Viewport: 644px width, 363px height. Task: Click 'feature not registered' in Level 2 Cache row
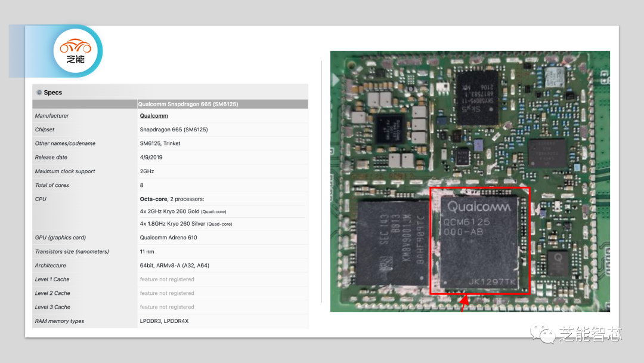pyautogui.click(x=167, y=294)
